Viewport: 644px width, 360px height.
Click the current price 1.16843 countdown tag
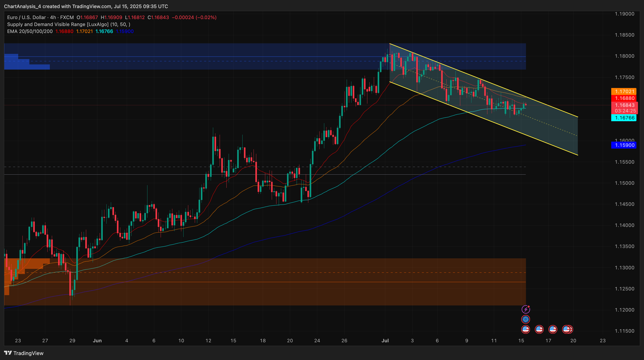tap(624, 108)
